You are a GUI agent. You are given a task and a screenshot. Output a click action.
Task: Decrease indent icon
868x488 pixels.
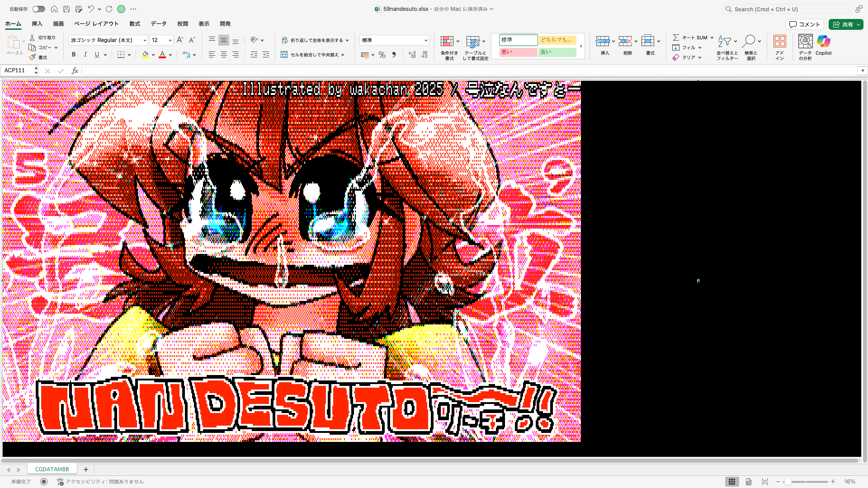(254, 55)
